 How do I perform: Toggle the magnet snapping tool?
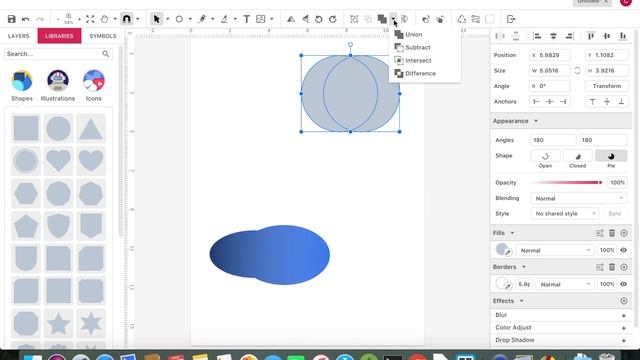pos(127,19)
